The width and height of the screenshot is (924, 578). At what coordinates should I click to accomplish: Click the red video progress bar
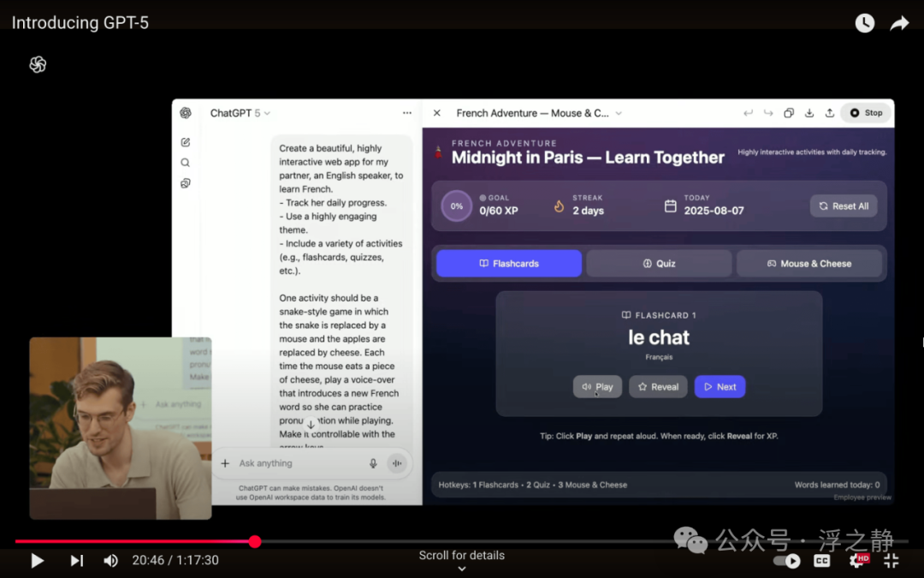click(135, 541)
